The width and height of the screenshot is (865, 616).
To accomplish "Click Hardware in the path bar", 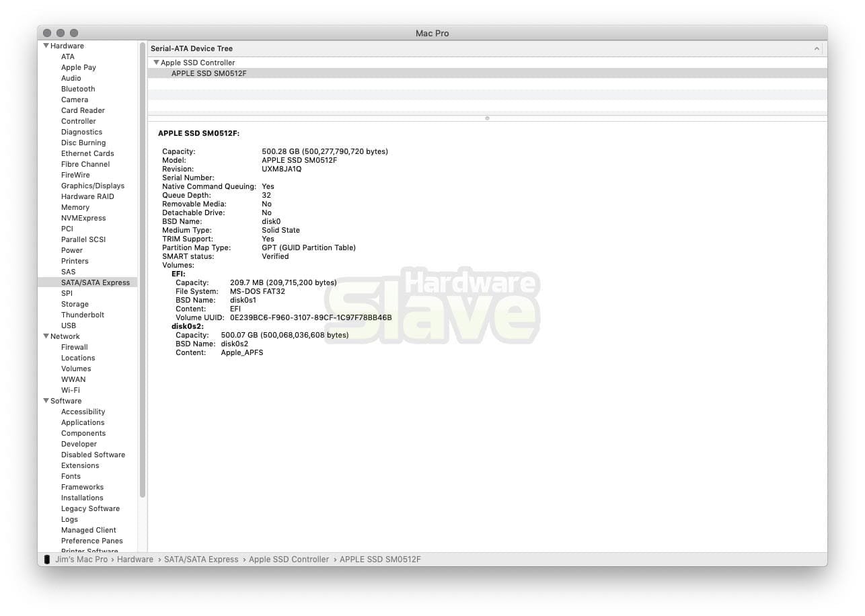I will point(135,560).
